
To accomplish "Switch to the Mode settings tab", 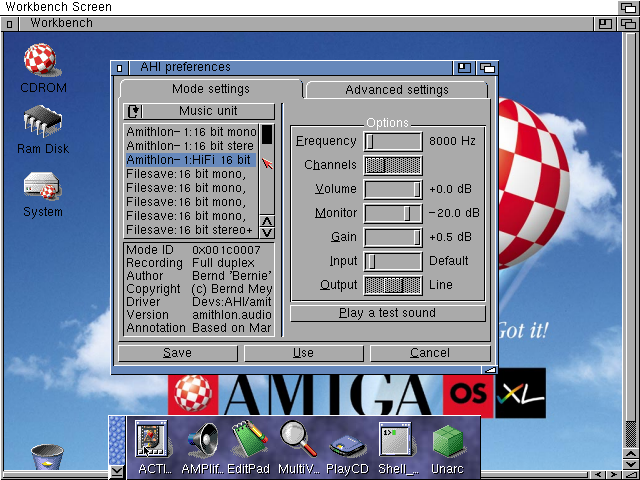I will (x=211, y=89).
